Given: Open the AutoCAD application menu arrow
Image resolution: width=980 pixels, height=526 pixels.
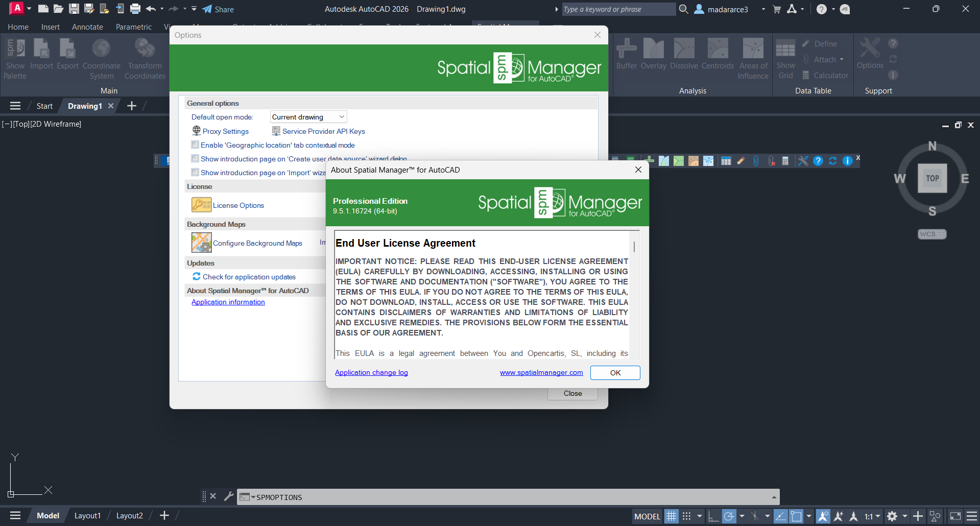Looking at the screenshot, I should coord(29,9).
